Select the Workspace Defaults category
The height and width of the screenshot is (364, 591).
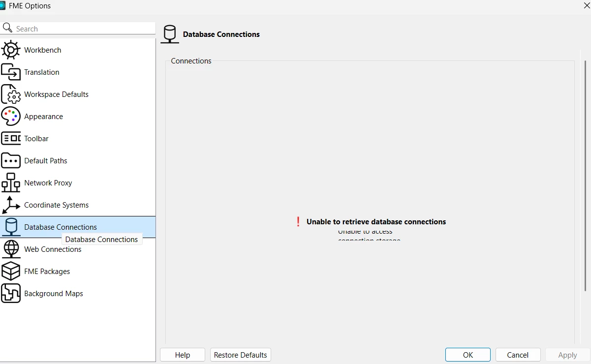[78, 94]
